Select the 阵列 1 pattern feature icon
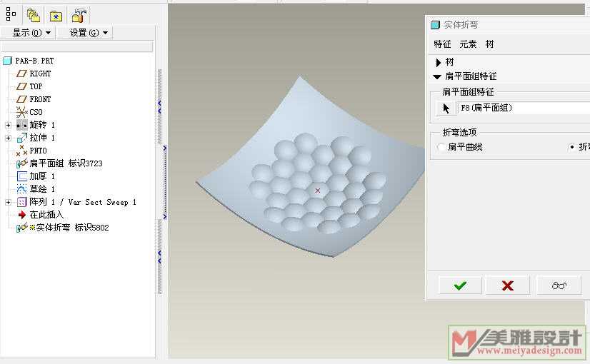Image resolution: width=590 pixels, height=364 pixels. 22,202
